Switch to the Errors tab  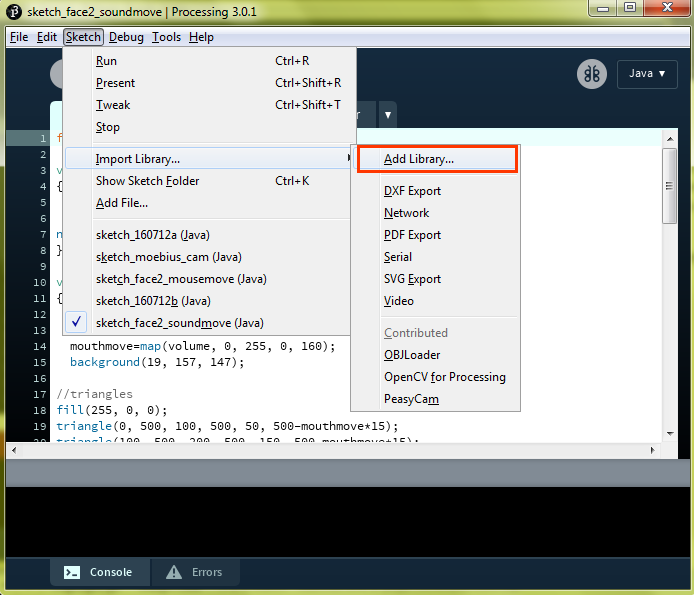tap(195, 572)
